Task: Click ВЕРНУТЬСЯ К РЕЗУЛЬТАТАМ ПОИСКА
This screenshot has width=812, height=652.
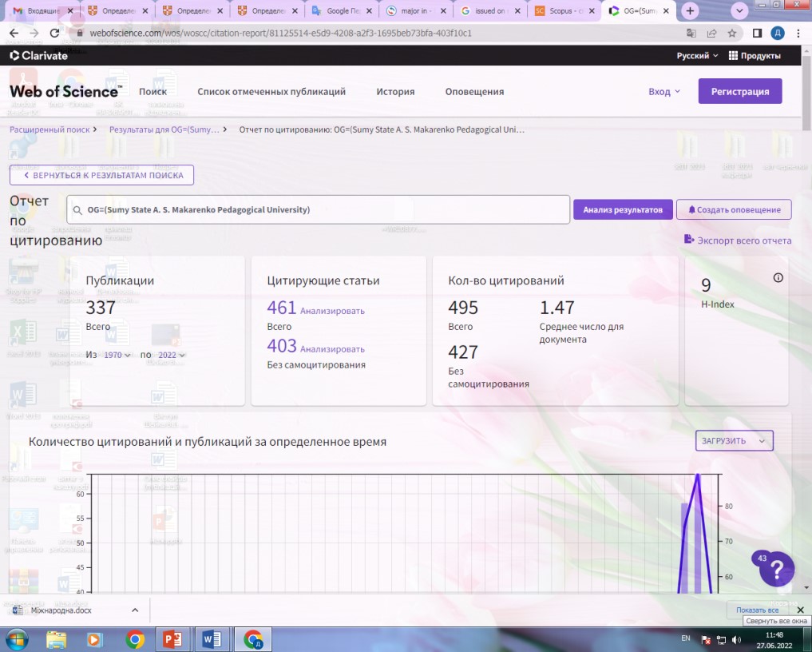Action: pos(101,175)
